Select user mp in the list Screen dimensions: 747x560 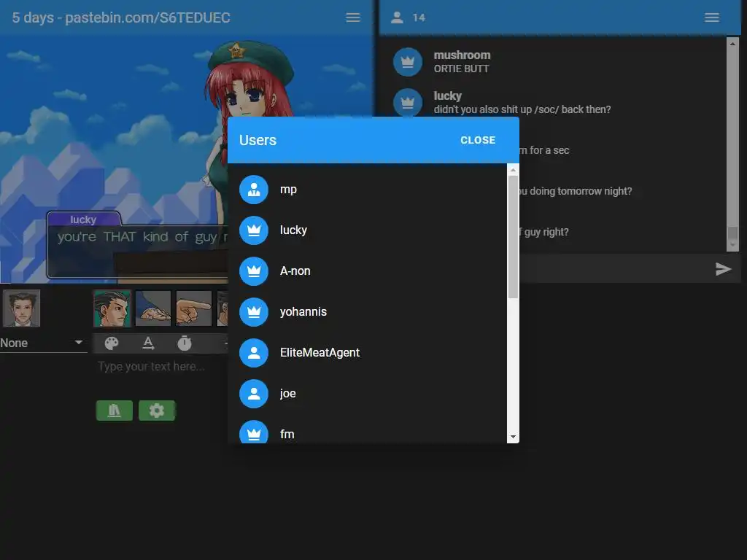pos(368,190)
